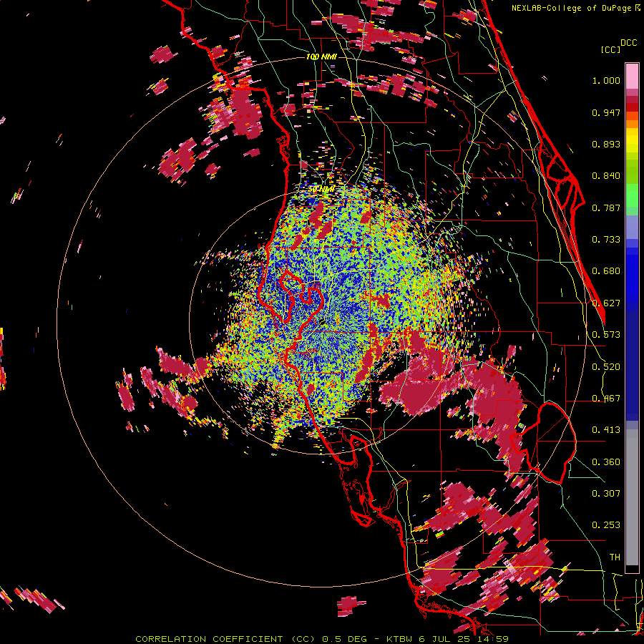Click the 0.520 value on the color scale

pyautogui.click(x=606, y=367)
